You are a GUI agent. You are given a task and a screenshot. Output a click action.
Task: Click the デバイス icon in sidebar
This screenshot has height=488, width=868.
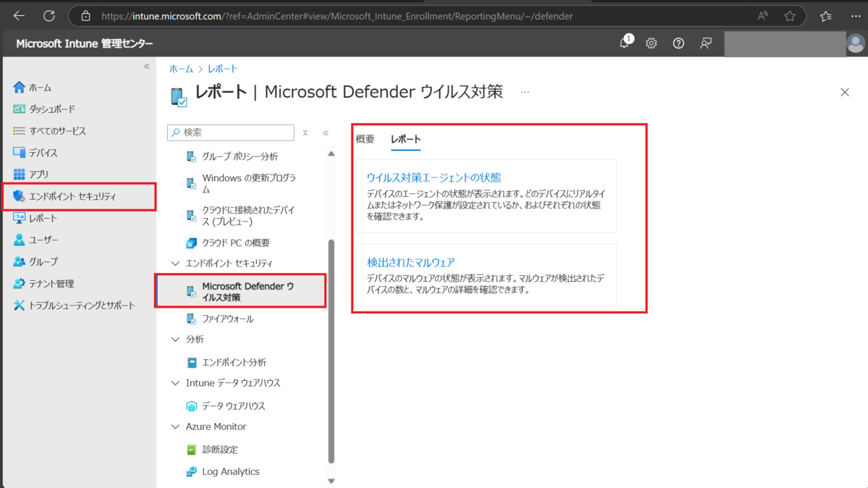(20, 153)
